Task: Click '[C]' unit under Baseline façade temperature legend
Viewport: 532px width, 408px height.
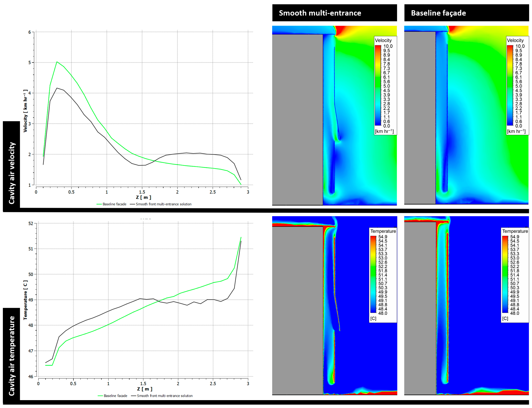Action: pyautogui.click(x=505, y=318)
